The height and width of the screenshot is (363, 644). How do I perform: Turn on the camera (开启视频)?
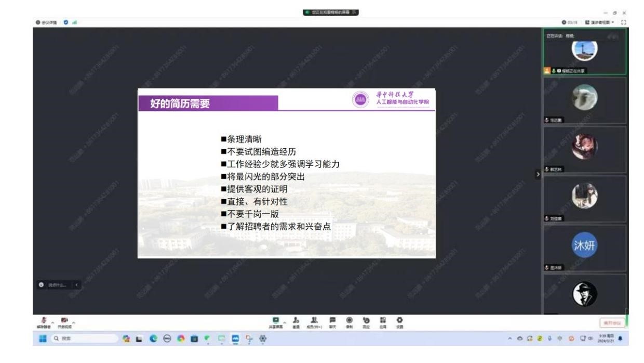click(64, 322)
